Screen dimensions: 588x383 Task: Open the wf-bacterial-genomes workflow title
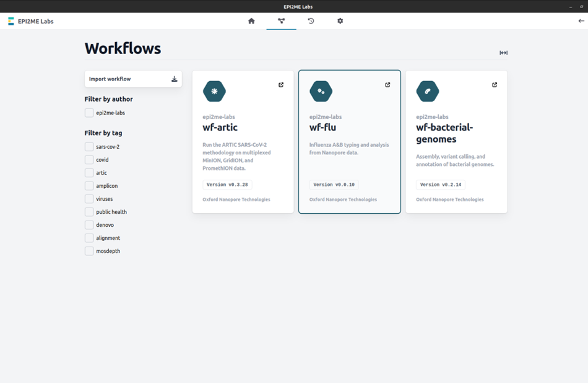coord(444,133)
